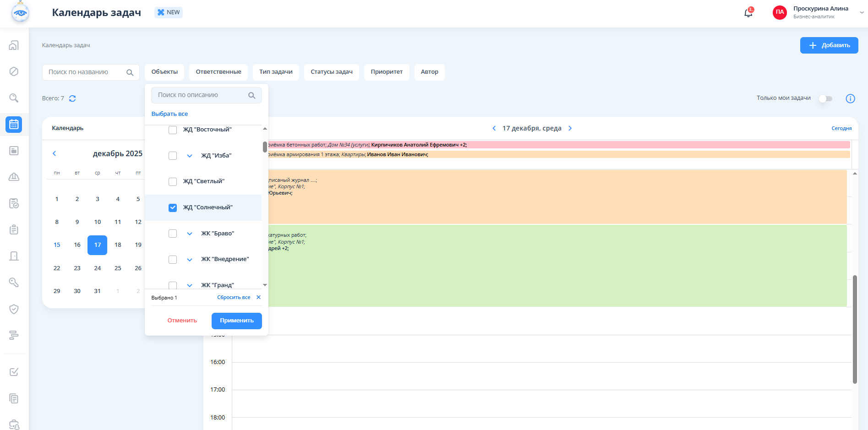Click the Сбросить все link
Viewport: 868px width, 430px height.
(x=234, y=298)
